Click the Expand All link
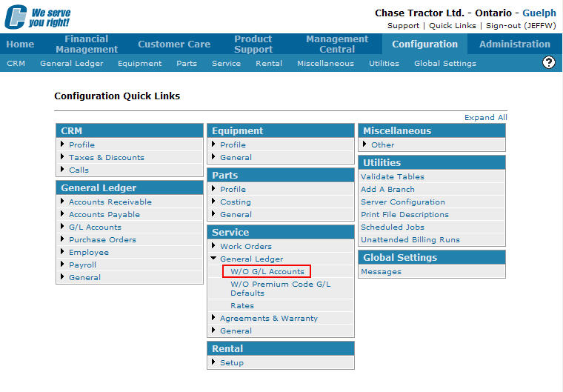563x392 pixels. pos(485,118)
